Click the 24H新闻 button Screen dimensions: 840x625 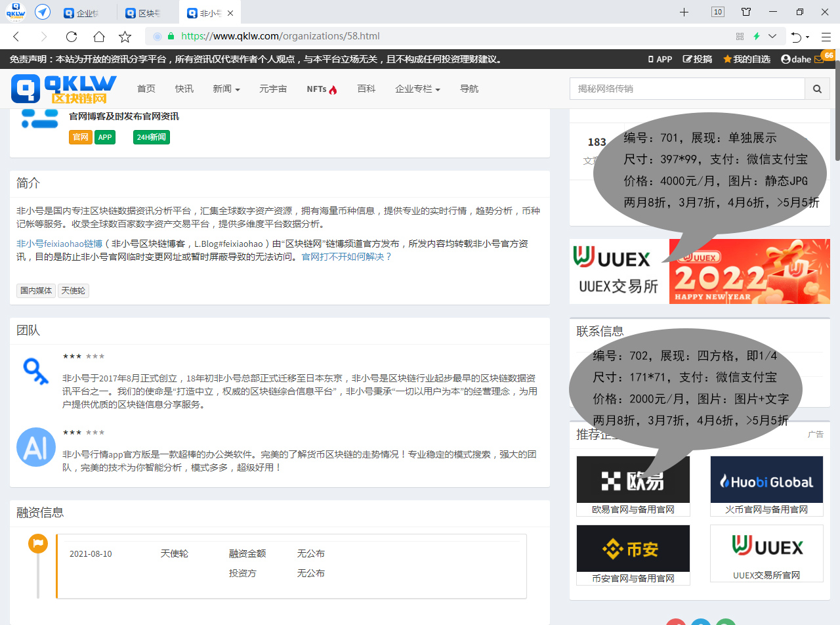(152, 137)
